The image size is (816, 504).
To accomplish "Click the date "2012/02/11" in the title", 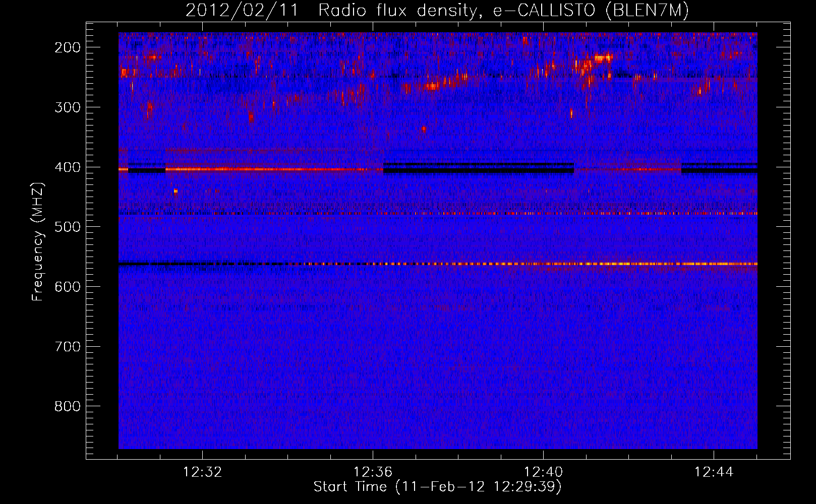I will pyautogui.click(x=242, y=11).
